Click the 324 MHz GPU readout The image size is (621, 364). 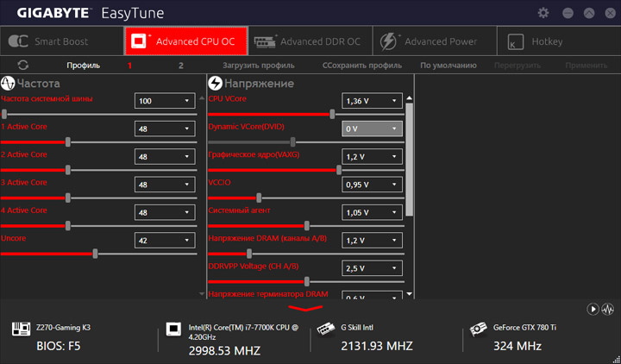(x=517, y=346)
